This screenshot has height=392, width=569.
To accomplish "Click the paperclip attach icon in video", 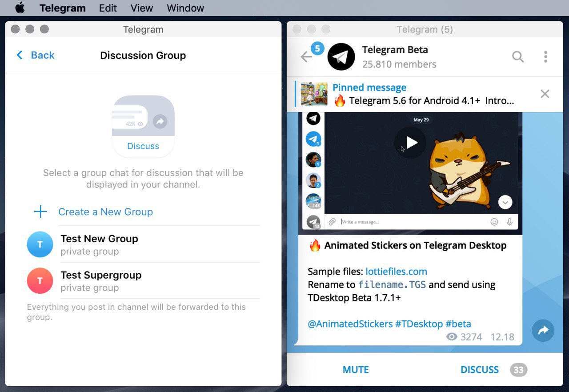I will click(332, 222).
